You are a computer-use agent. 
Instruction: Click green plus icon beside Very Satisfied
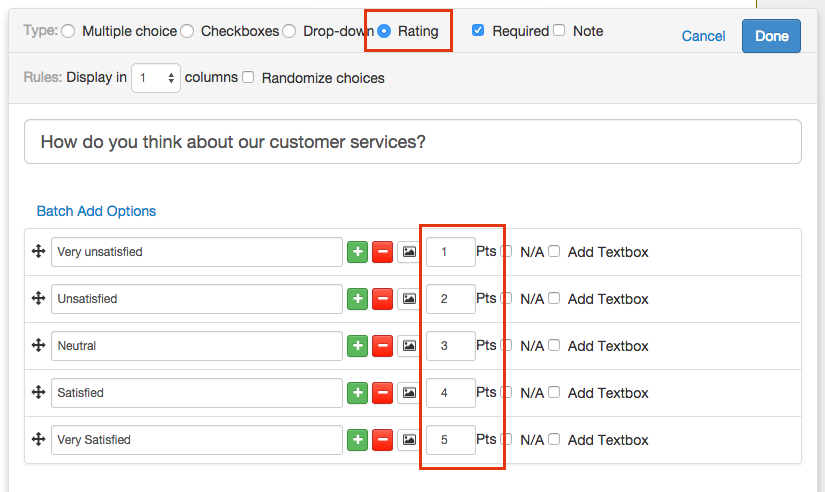[357, 440]
